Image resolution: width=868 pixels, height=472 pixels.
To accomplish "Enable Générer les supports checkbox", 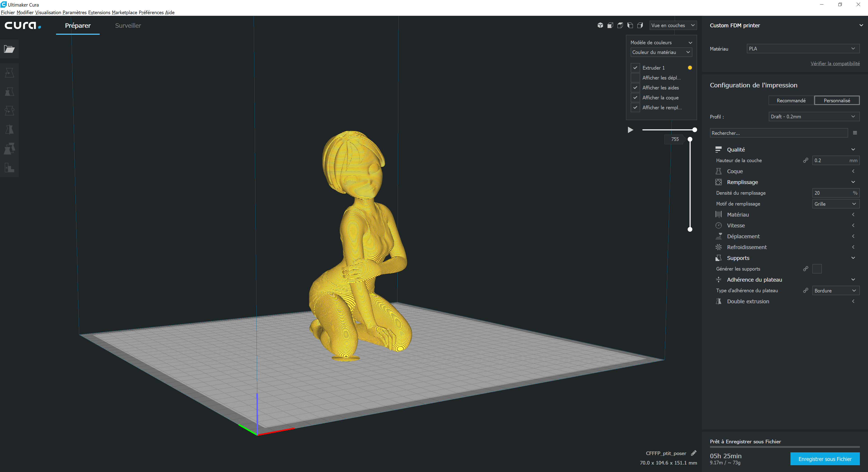I will (817, 269).
